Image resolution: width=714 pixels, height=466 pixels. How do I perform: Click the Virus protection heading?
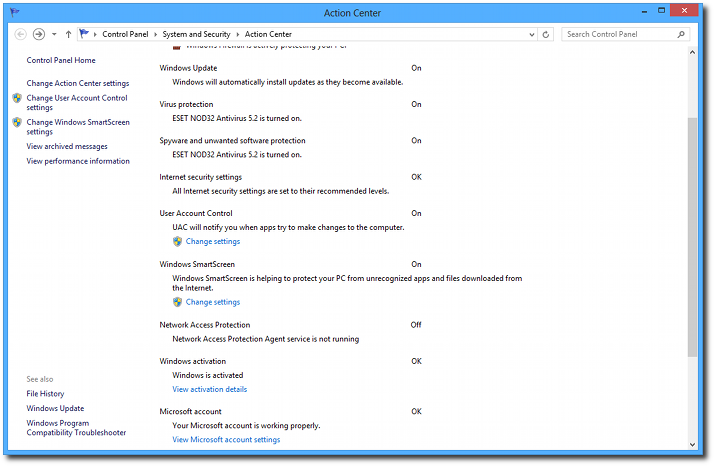tap(186, 104)
